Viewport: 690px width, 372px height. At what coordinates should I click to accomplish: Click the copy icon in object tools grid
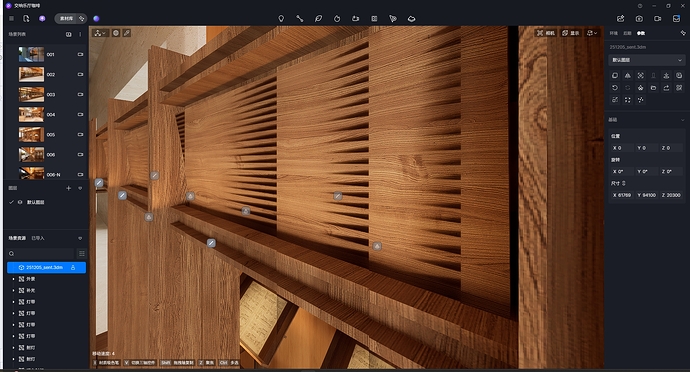point(615,76)
